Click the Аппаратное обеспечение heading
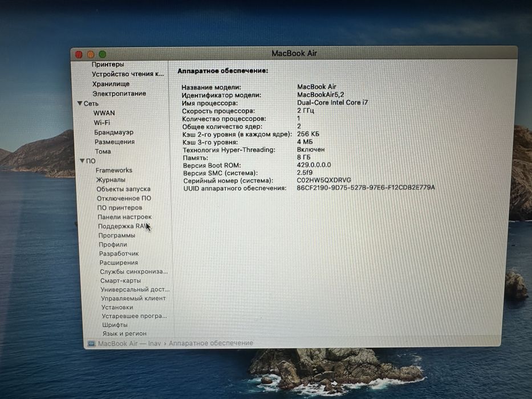The image size is (532, 399). 222,71
